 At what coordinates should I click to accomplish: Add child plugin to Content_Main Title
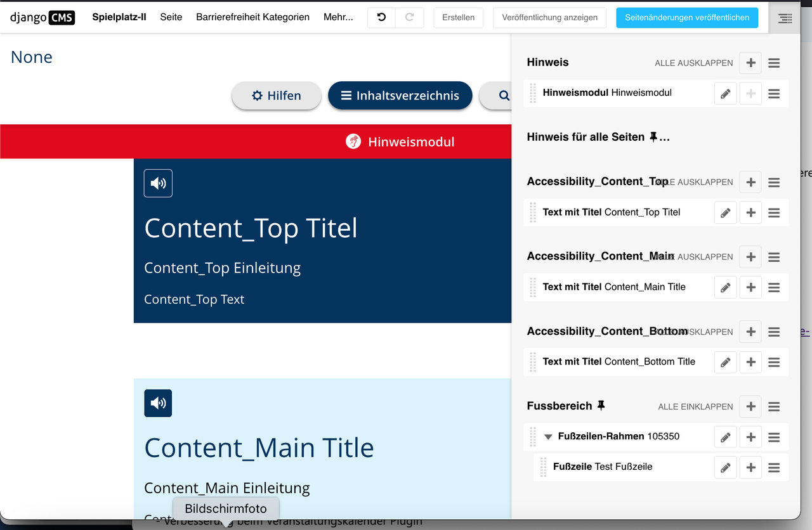pos(750,287)
